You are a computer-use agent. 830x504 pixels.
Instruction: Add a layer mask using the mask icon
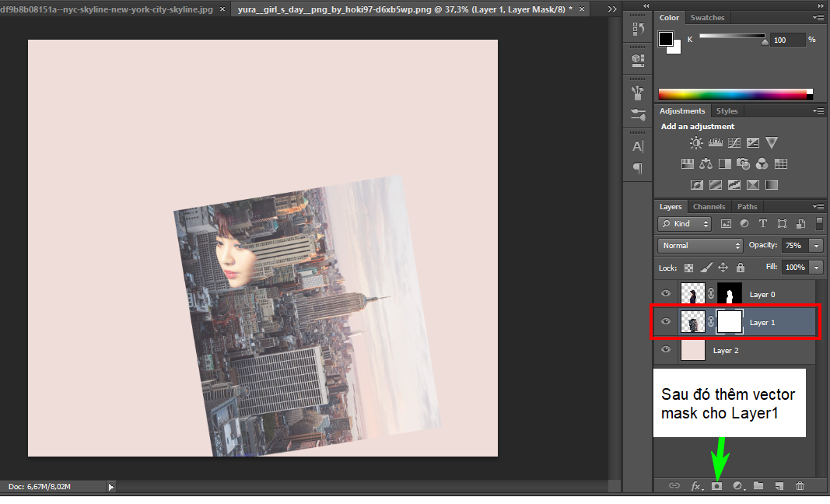click(x=716, y=486)
